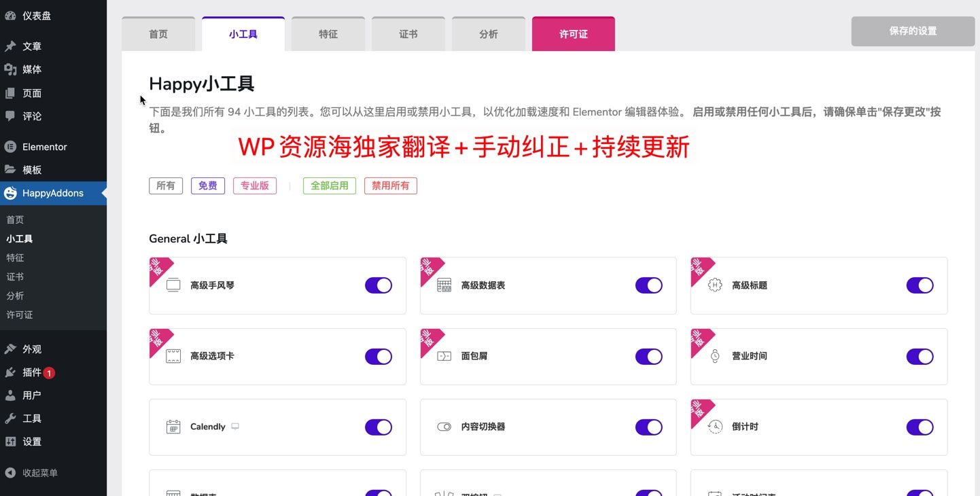980x496 pixels.
Task: Click the 面包屑 breadcrumb widget icon
Action: point(444,356)
